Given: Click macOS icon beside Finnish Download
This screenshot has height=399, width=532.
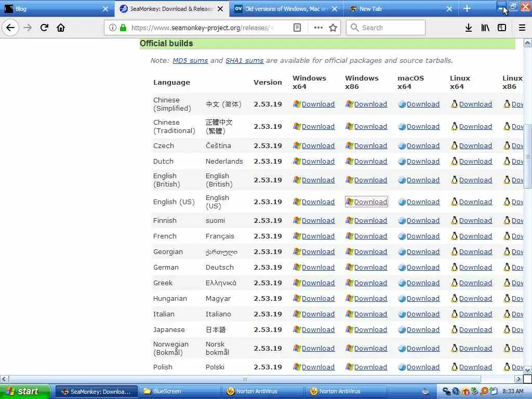Looking at the screenshot, I should click(x=402, y=221).
